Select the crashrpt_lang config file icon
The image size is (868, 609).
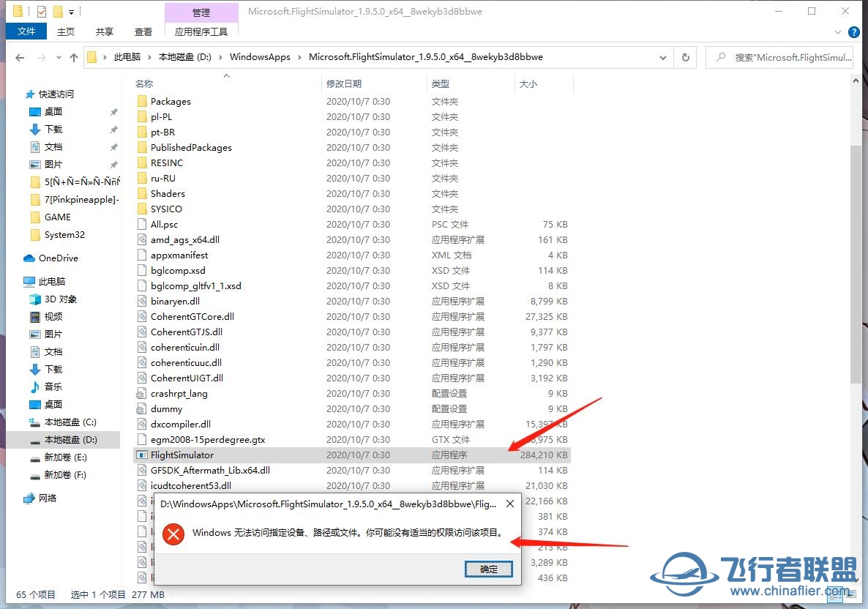[142, 394]
